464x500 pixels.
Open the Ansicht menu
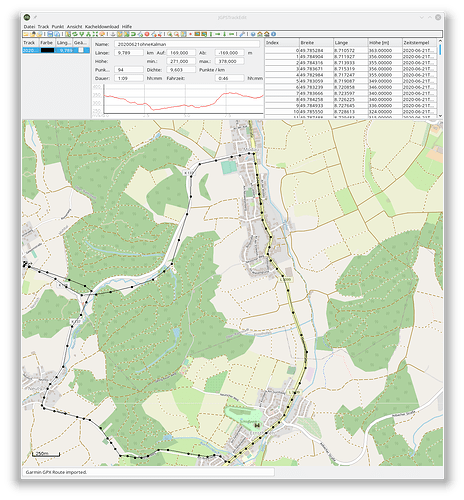(x=74, y=26)
